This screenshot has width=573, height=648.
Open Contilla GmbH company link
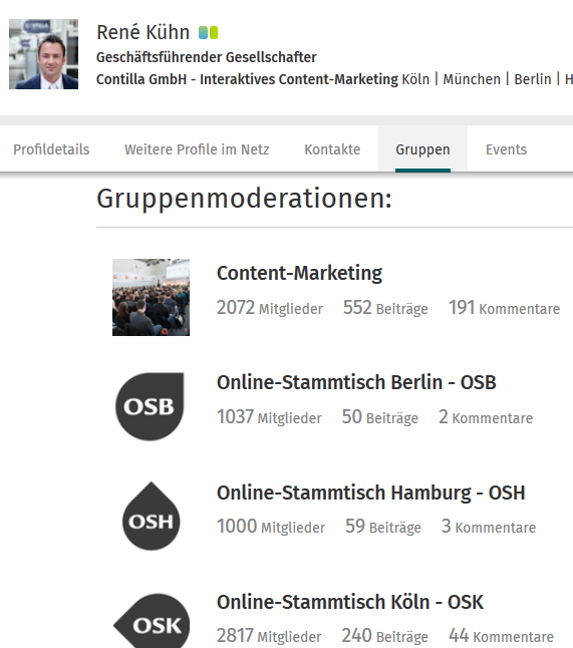pyautogui.click(x=247, y=79)
